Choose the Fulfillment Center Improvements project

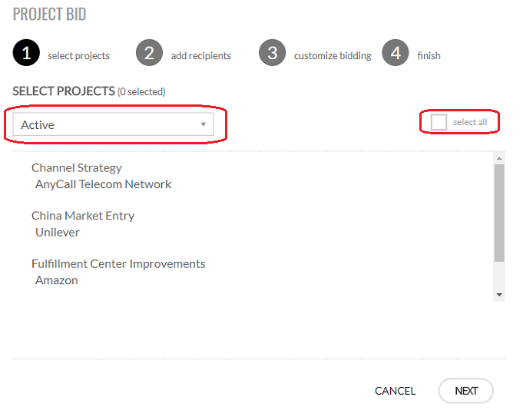pyautogui.click(x=118, y=263)
